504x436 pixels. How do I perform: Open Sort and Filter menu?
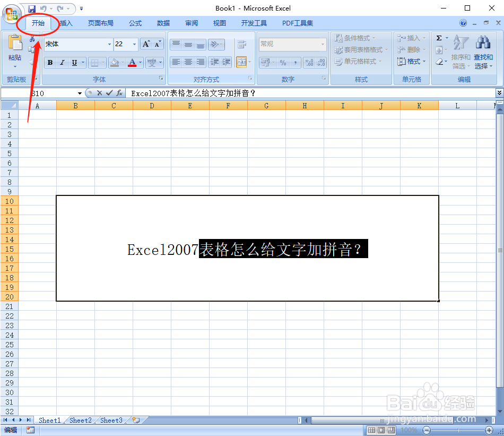[461, 52]
